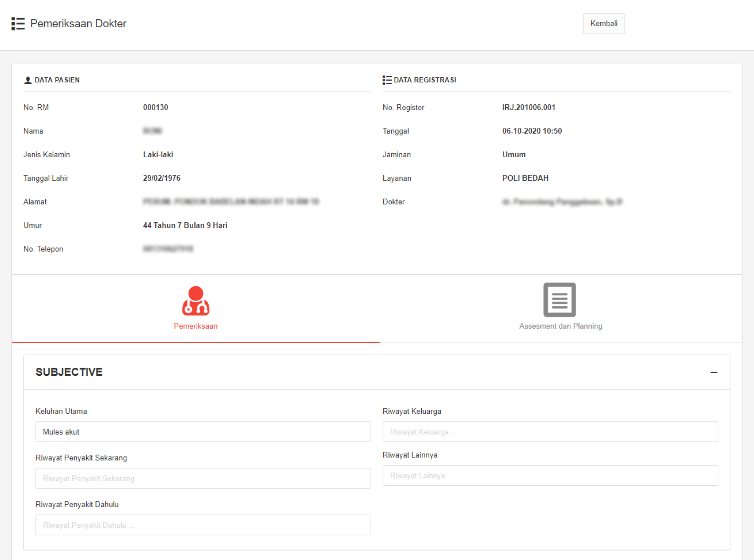Viewport: 754px width, 560px height.
Task: Collapse the SUBJECTIVE section with minus icon
Action: [x=714, y=372]
